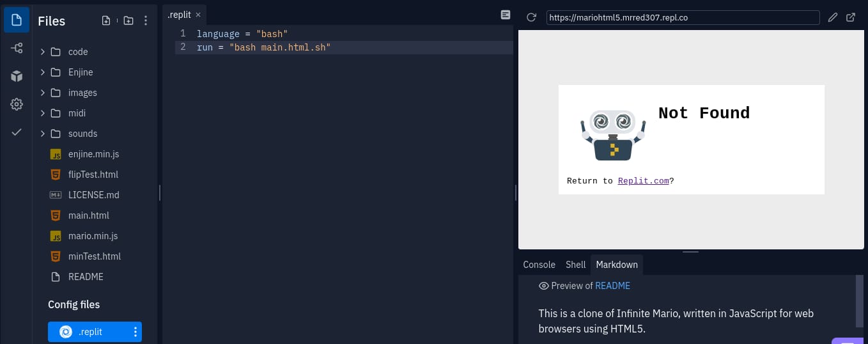
Task: Click the .replit config file icon
Action: (65, 332)
